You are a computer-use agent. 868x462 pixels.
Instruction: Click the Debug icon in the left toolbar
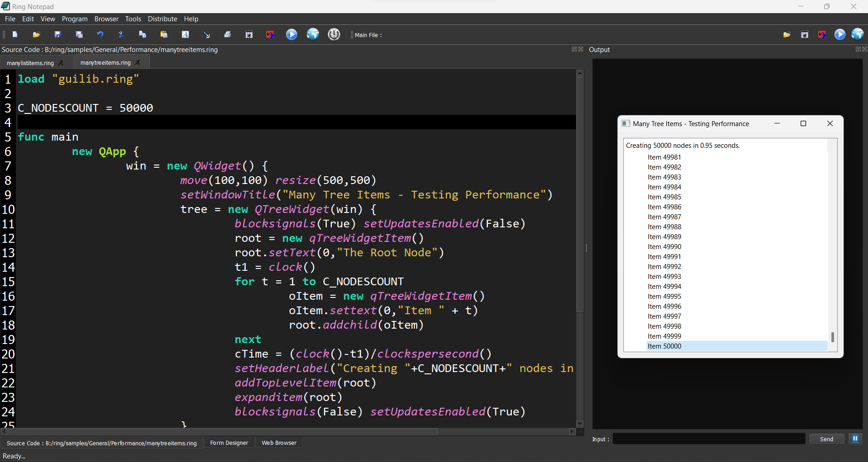[249, 34]
